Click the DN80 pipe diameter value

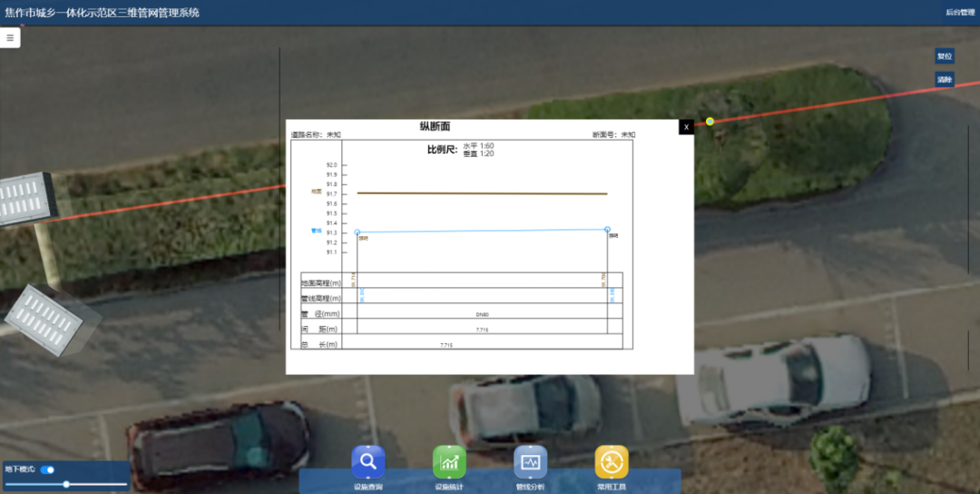click(x=482, y=314)
